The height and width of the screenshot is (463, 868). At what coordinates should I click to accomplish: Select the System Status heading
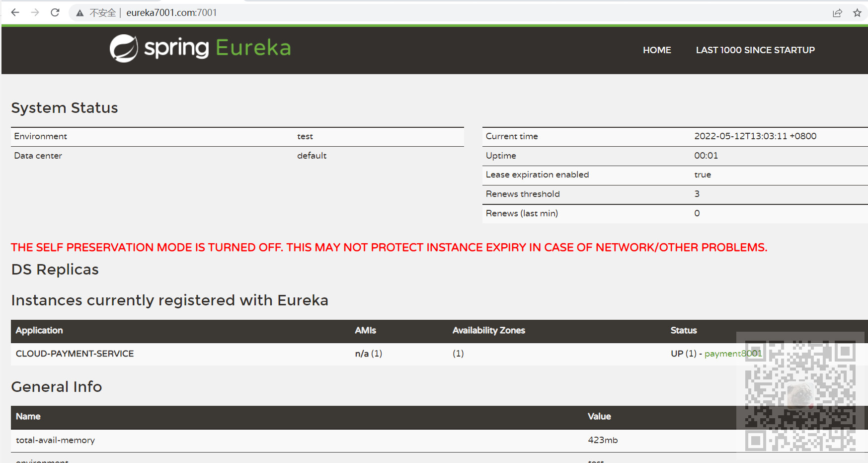click(65, 108)
